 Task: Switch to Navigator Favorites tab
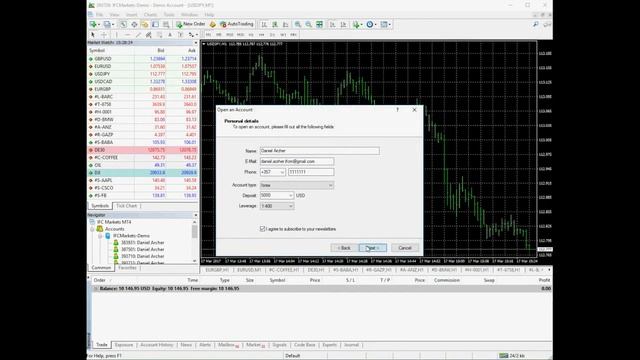(127, 268)
